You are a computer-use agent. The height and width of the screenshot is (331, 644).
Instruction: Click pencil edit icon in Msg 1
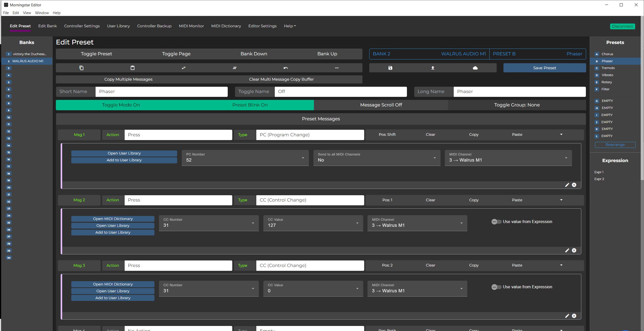click(567, 185)
